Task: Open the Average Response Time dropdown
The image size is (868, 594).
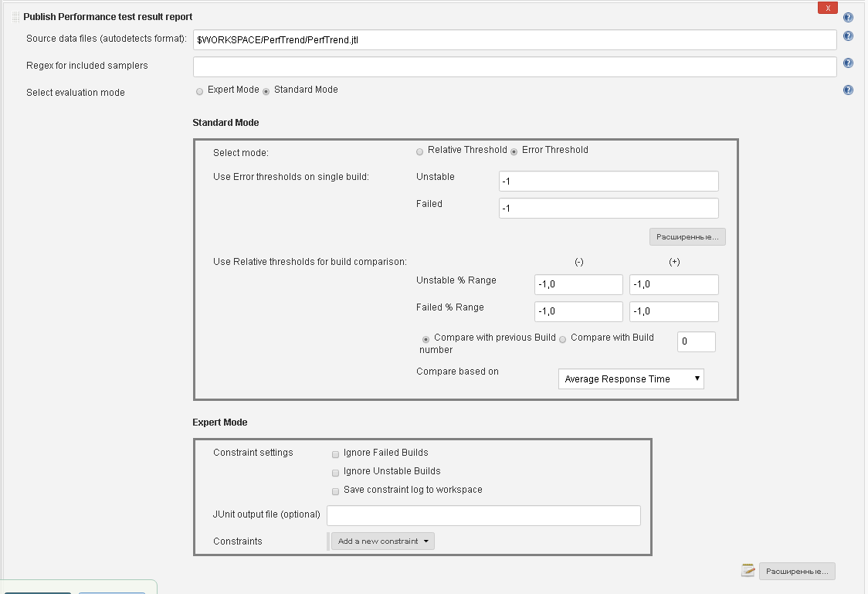Action: pos(631,379)
